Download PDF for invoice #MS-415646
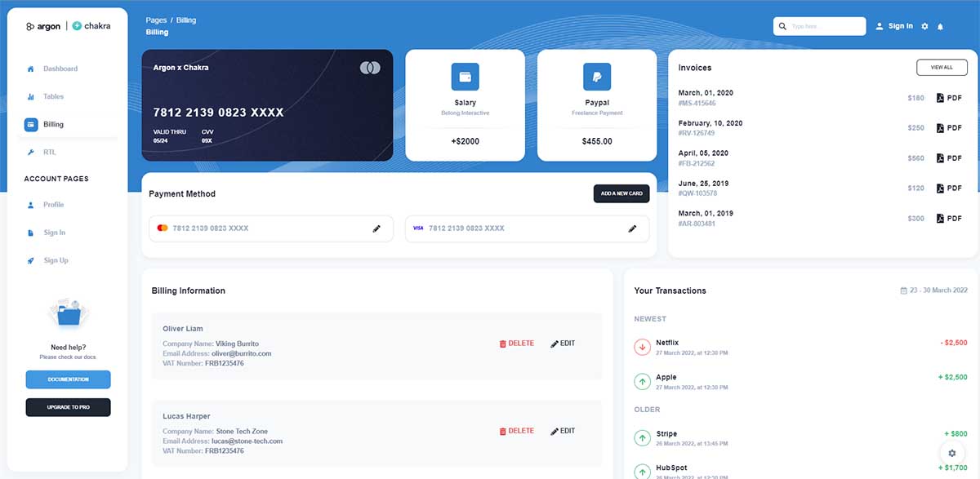Image resolution: width=980 pixels, height=479 pixels. click(949, 97)
